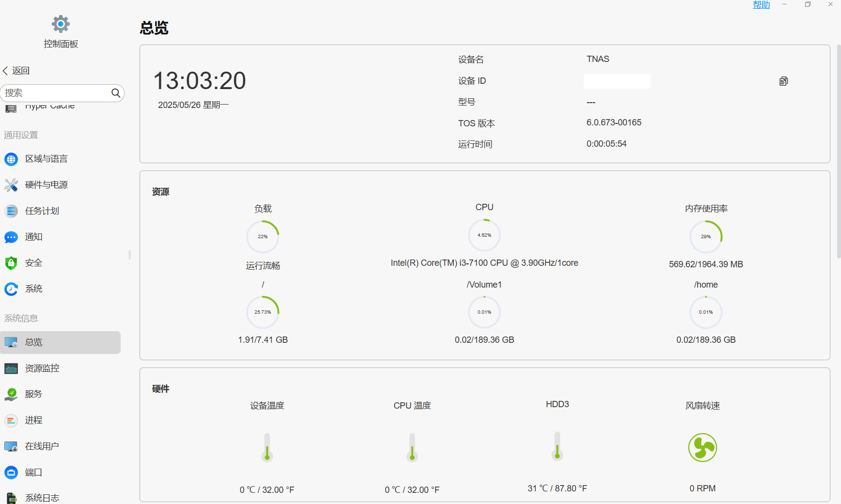Click the memory usage 29% gauge
The height and width of the screenshot is (504, 841).
[706, 237]
